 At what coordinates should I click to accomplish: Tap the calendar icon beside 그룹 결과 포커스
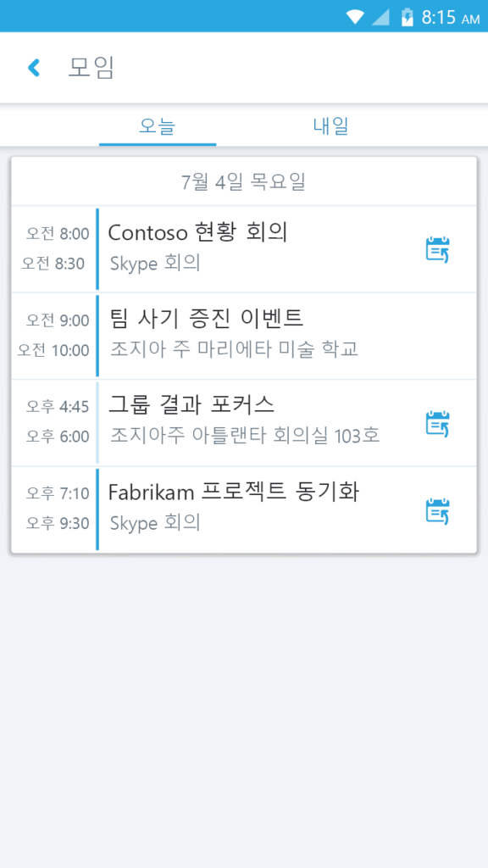pos(437,422)
